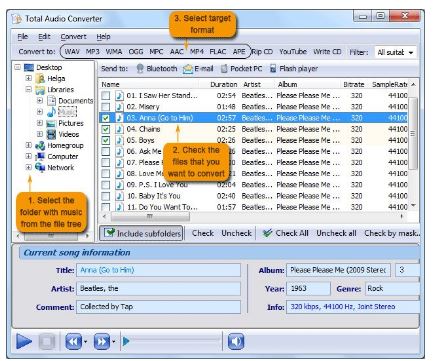Send to Pocket PC icon
Image resolution: width=435 pixels, height=361 pixels.
224,69
